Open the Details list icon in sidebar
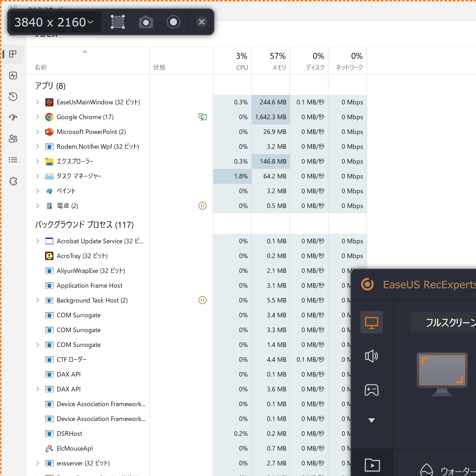 pyautogui.click(x=13, y=160)
